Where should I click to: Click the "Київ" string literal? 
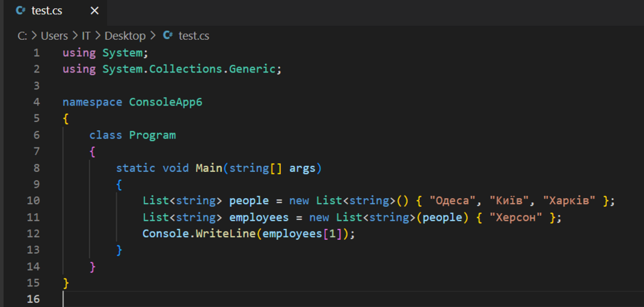pos(509,201)
